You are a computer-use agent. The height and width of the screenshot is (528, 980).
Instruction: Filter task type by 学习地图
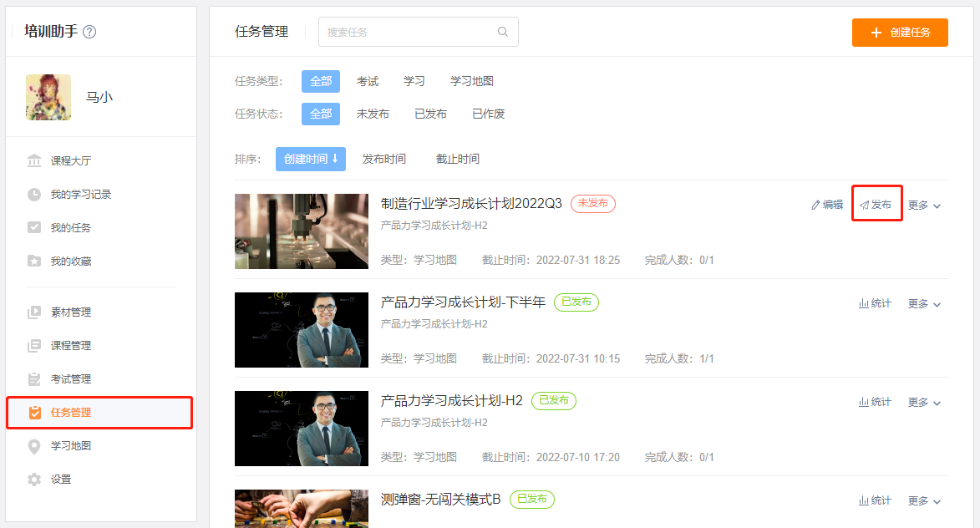[x=472, y=81]
